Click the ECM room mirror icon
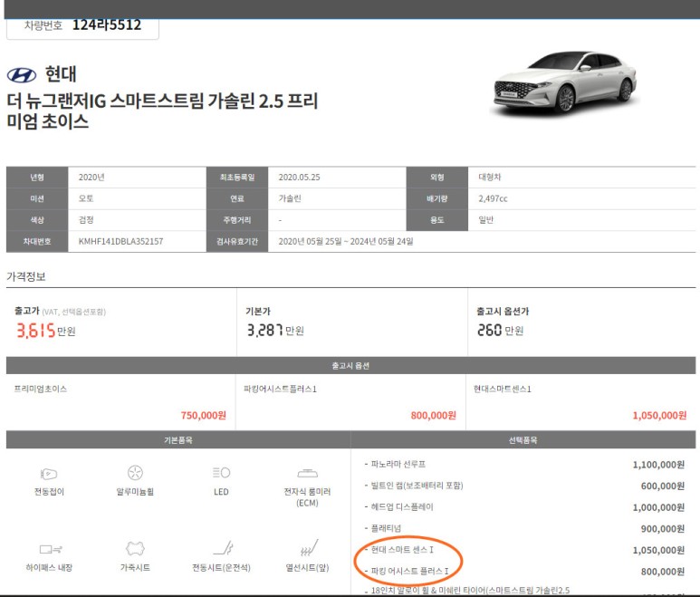 click(307, 472)
